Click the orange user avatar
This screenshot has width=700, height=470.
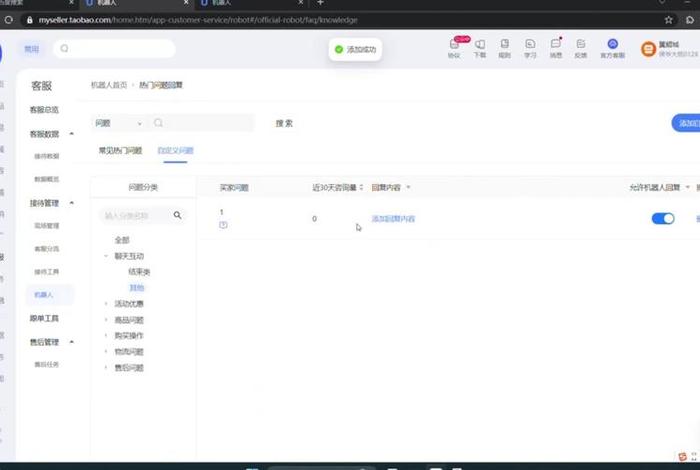[648, 49]
